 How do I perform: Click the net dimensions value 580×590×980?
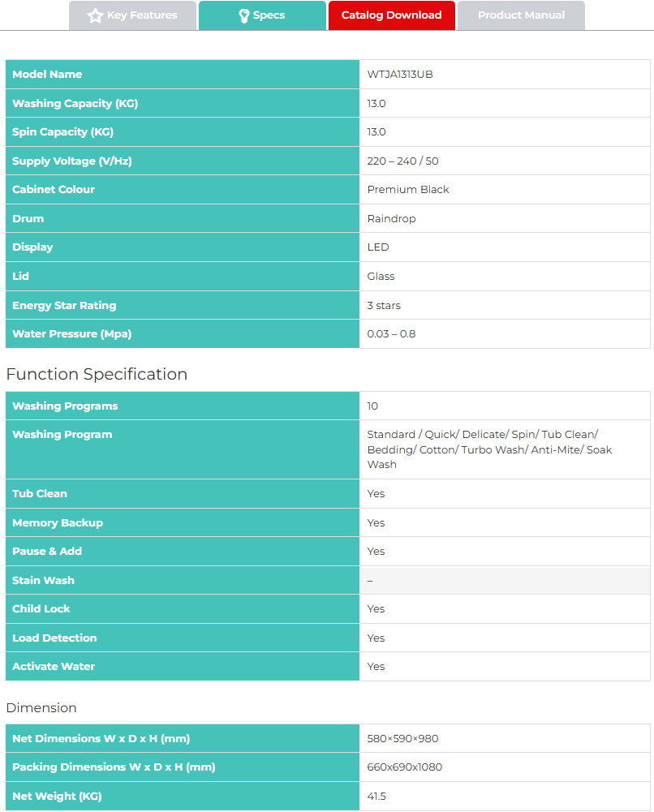(402, 739)
